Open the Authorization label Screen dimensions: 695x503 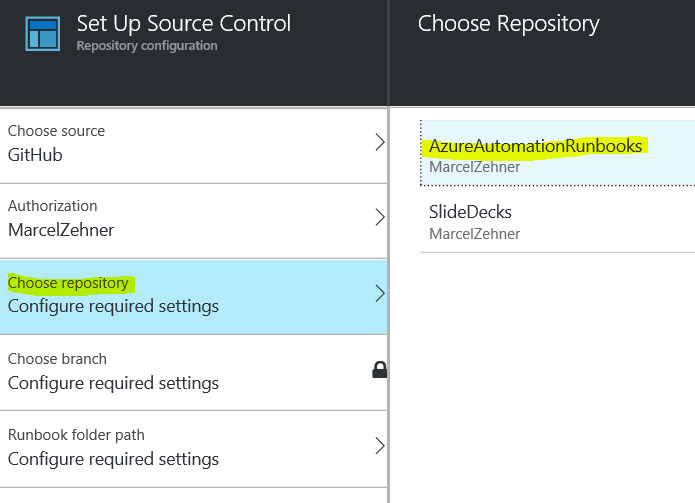pyautogui.click(x=53, y=206)
